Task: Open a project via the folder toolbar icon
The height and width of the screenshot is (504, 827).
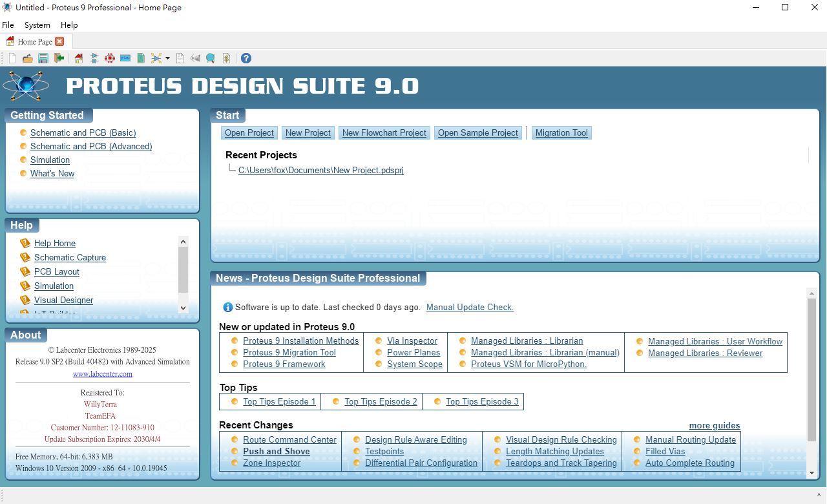Action: [x=27, y=58]
